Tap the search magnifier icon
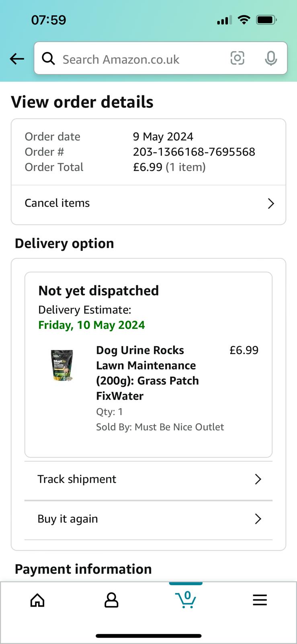297x644 pixels. (49, 58)
